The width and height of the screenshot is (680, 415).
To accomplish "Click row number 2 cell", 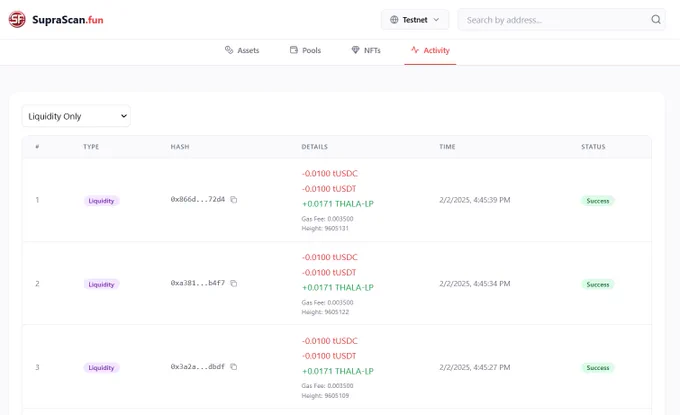I will [37, 284].
